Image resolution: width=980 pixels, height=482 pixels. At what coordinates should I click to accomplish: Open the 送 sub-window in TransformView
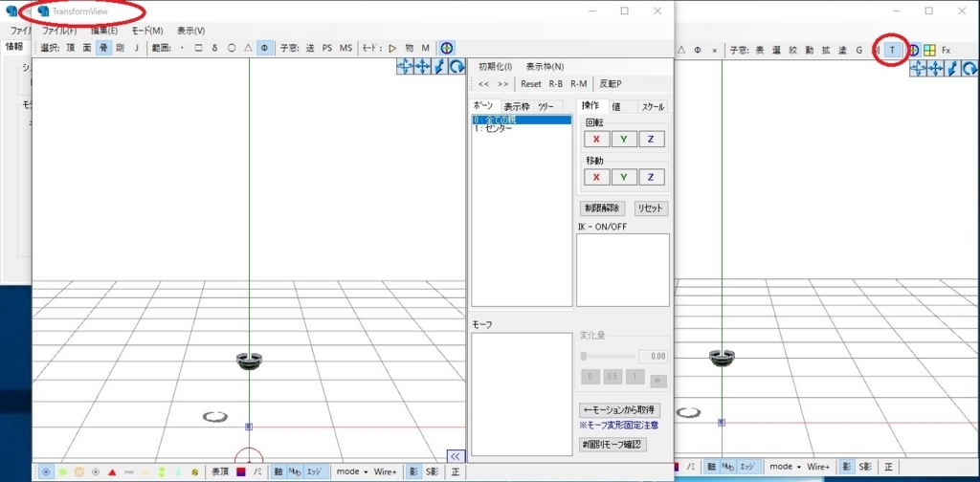310,48
